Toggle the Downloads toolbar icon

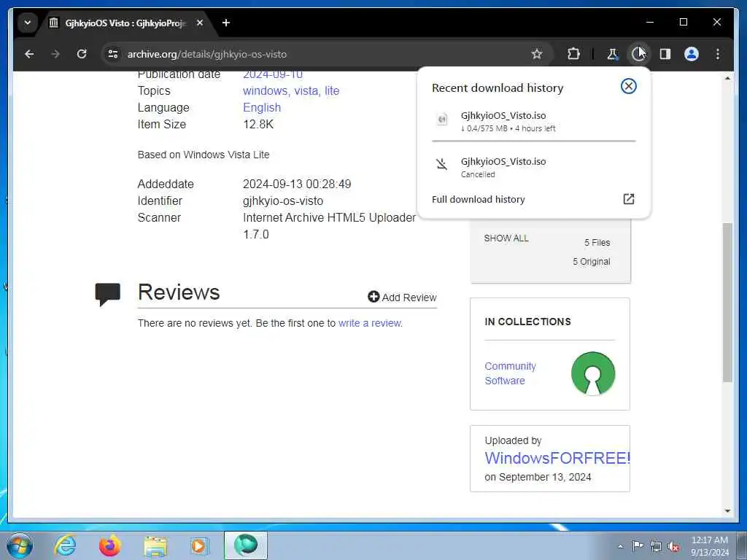point(638,54)
